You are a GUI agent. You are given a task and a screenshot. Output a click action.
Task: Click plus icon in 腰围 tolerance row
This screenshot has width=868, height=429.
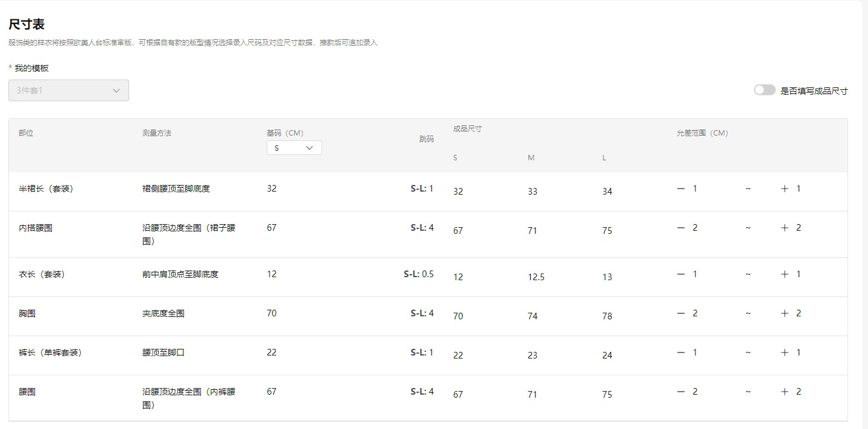tap(785, 392)
